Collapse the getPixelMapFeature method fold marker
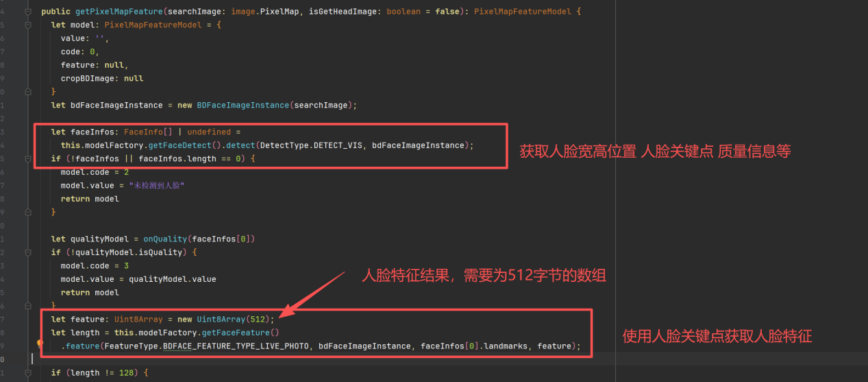 (x=28, y=12)
